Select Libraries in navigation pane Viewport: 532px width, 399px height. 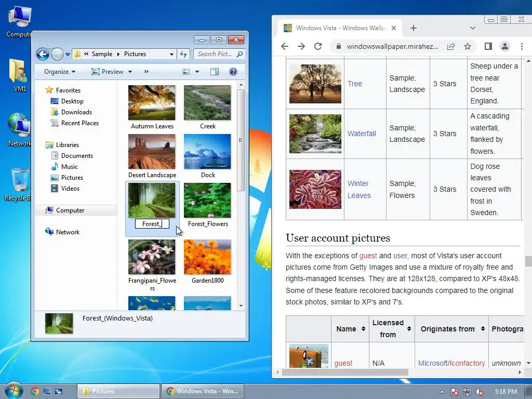62,145
